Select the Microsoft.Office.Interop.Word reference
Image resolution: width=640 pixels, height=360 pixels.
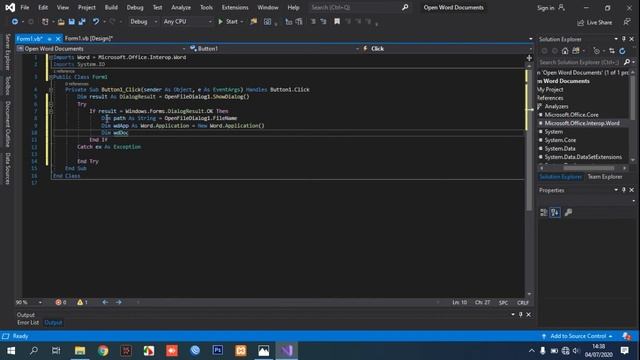(582, 123)
